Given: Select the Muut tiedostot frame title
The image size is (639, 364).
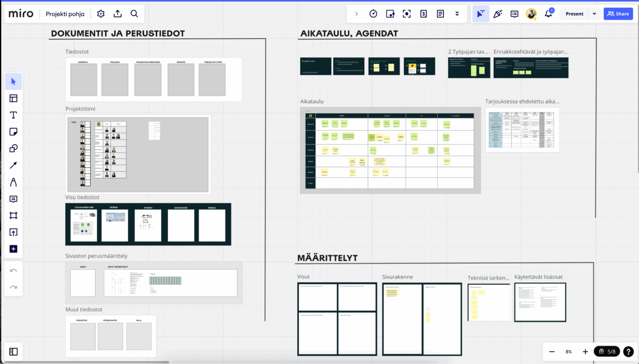Looking at the screenshot, I should tap(84, 309).
